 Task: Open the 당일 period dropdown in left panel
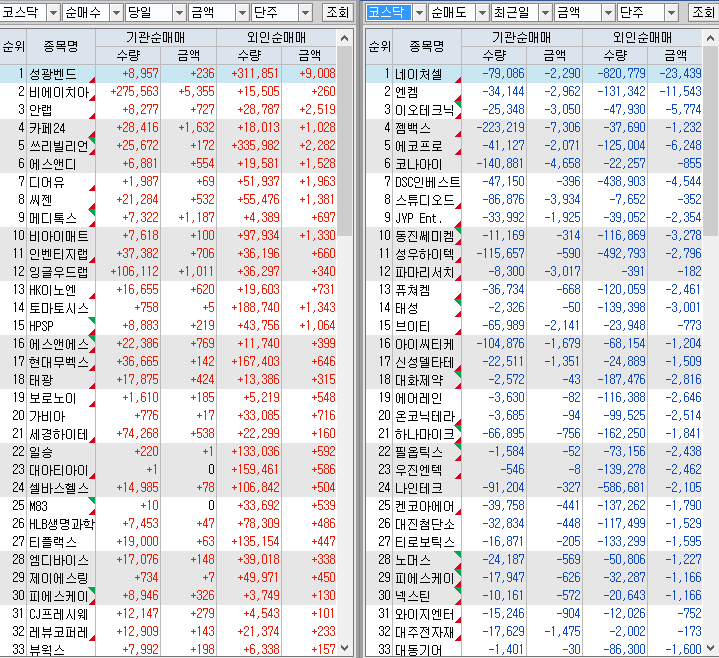[179, 12]
